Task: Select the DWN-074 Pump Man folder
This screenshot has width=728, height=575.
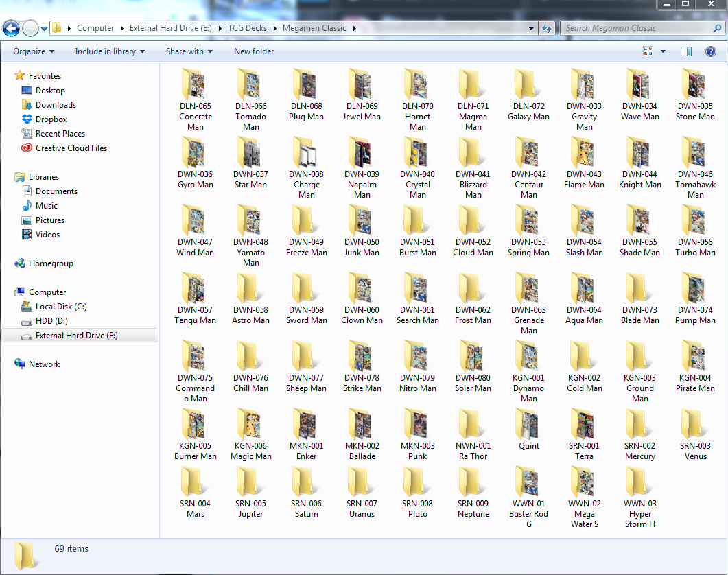Action: (696, 298)
